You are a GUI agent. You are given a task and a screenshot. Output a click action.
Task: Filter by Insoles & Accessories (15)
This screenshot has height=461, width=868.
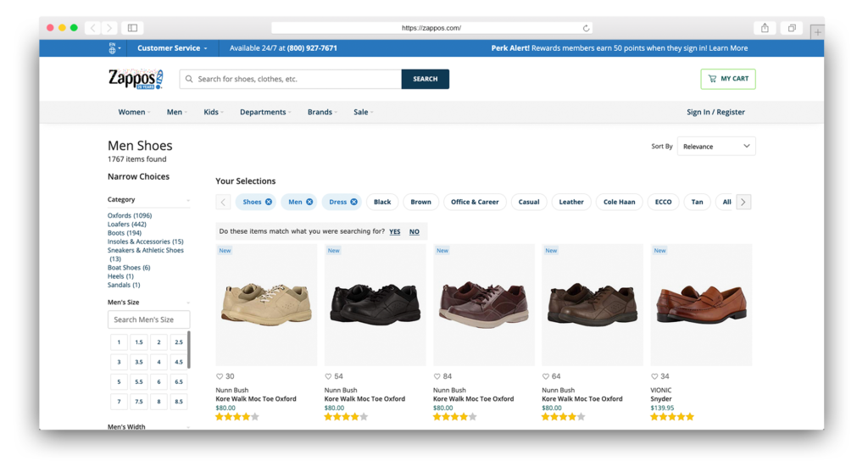[146, 242]
